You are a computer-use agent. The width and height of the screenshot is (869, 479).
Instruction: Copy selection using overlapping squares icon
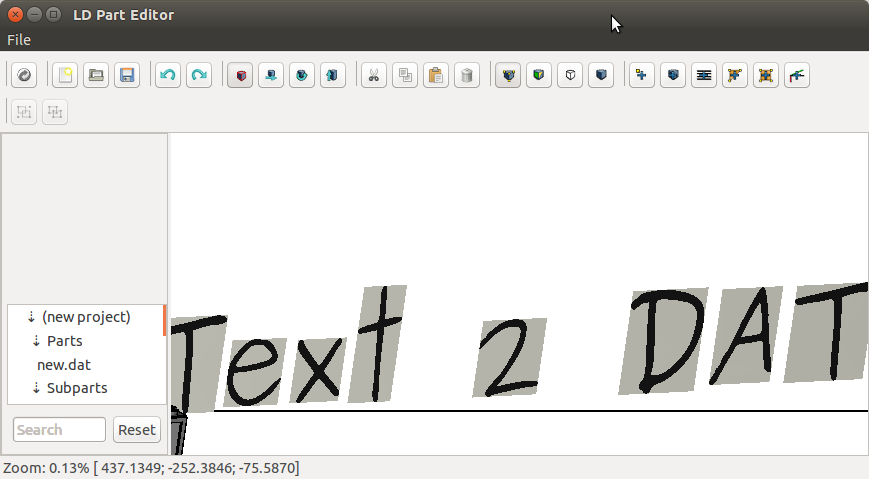[x=405, y=75]
